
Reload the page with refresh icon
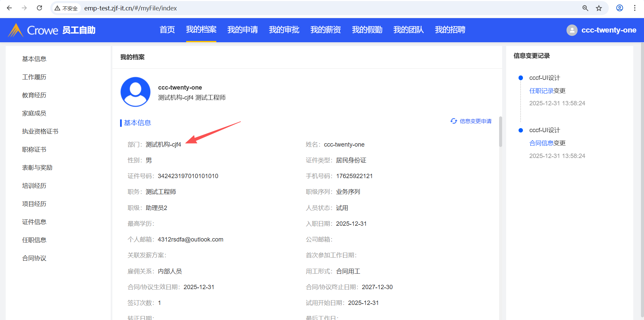point(39,8)
